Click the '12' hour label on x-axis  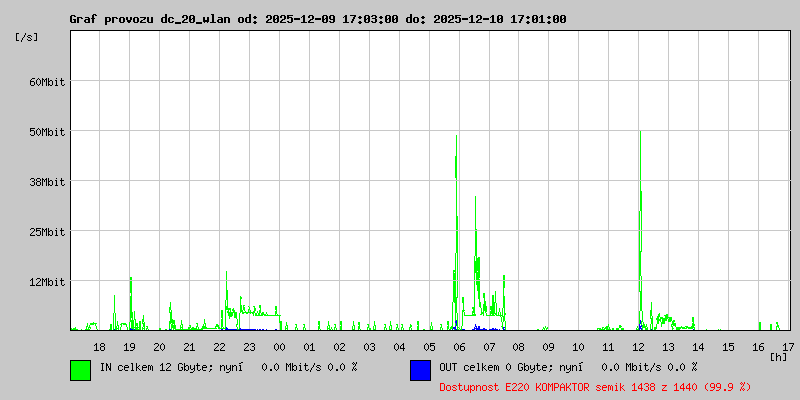639,347
